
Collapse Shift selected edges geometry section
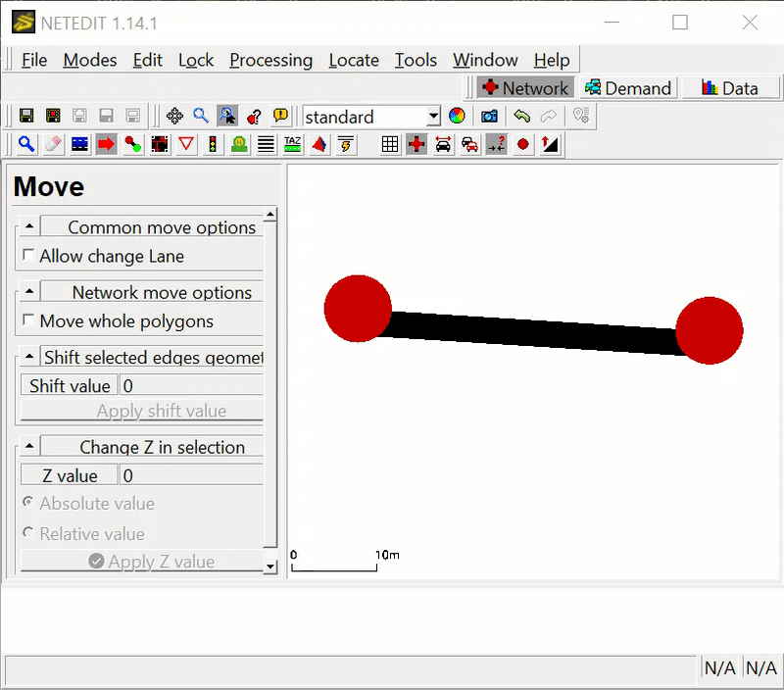[x=29, y=357]
